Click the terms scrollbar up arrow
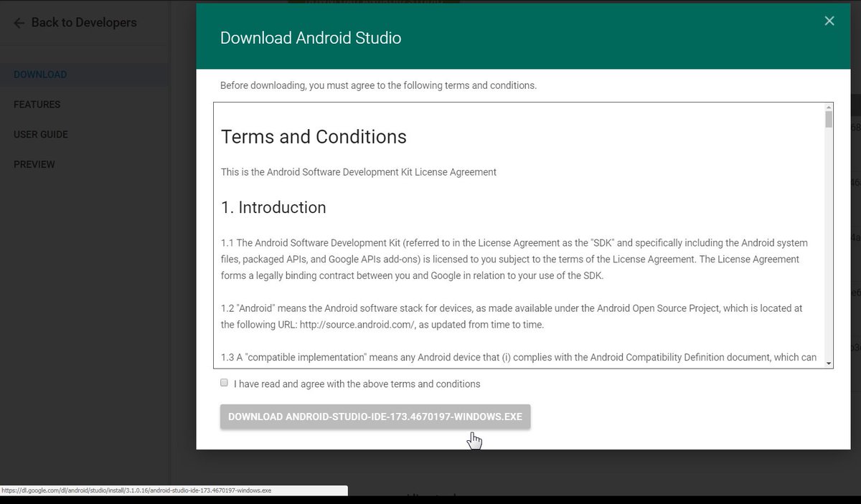Viewport: 861px width, 504px height. (829, 107)
